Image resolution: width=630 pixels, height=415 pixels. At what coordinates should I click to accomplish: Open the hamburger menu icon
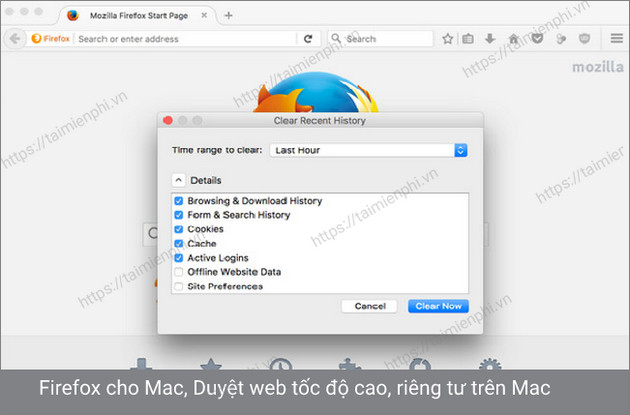pyautogui.click(x=617, y=39)
